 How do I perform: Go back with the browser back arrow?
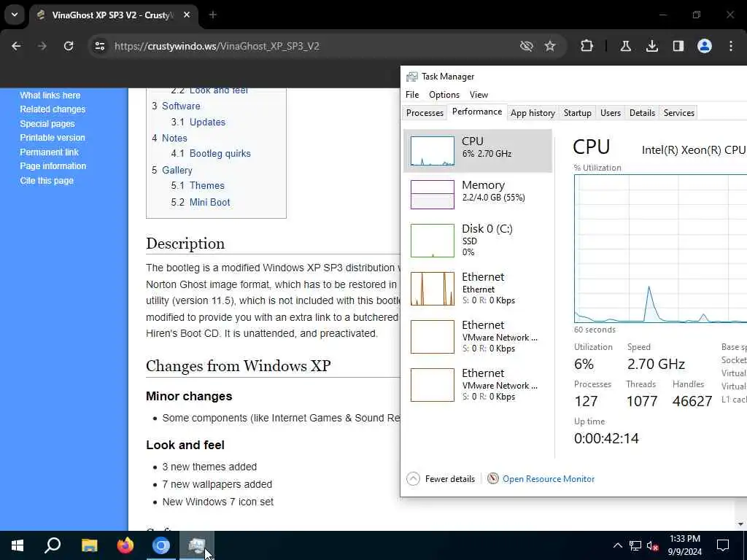[x=16, y=46]
